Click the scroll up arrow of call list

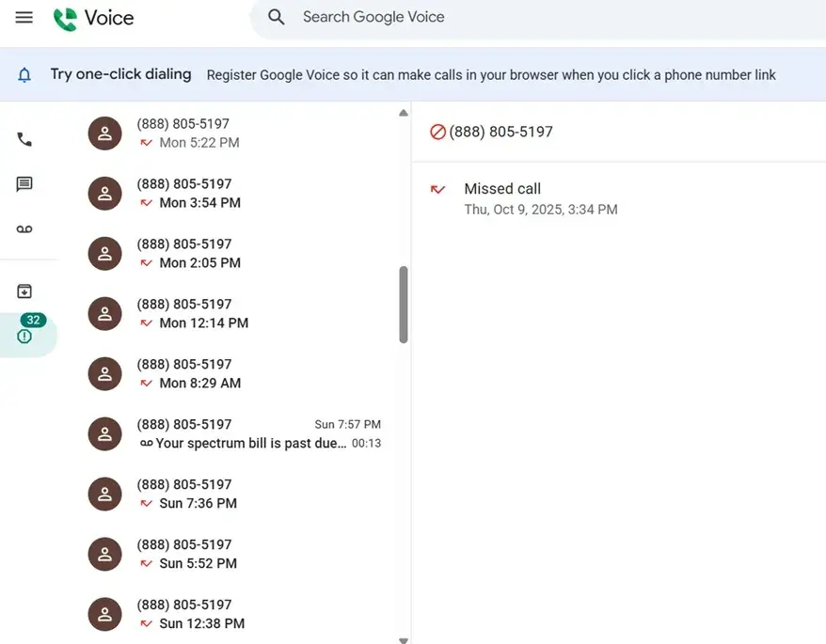click(404, 113)
